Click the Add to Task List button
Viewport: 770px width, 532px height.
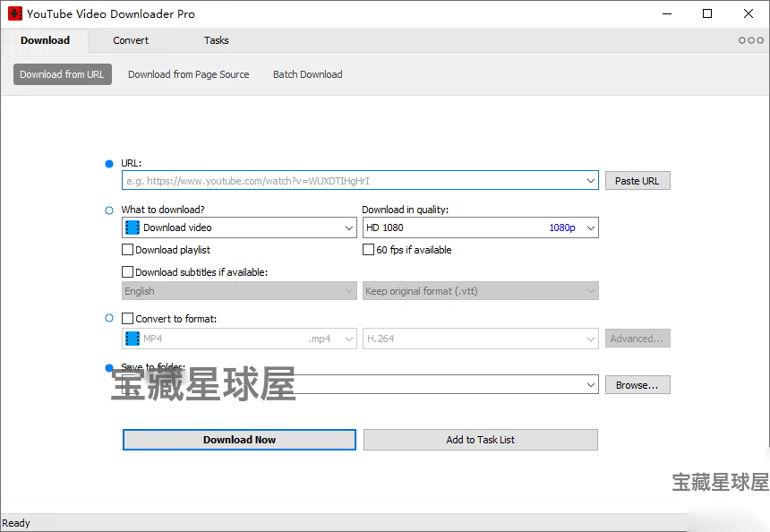(x=480, y=440)
